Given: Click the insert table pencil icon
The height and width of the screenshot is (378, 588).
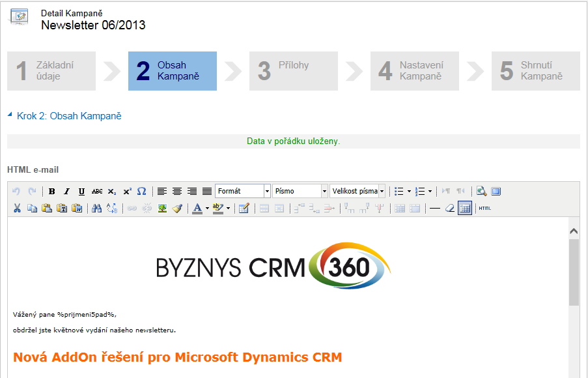Looking at the screenshot, I should click(x=244, y=208).
